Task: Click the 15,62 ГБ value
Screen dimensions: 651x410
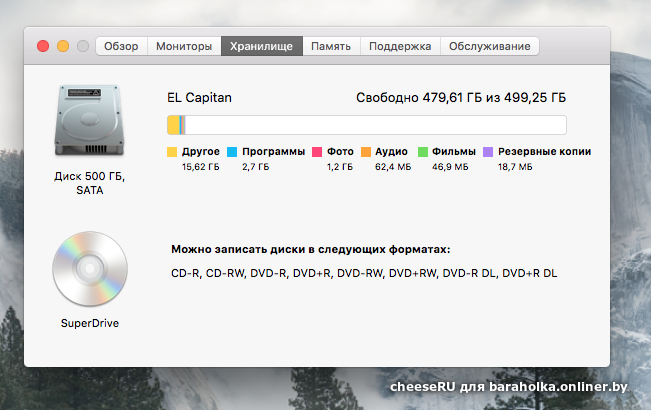Action: (x=201, y=167)
